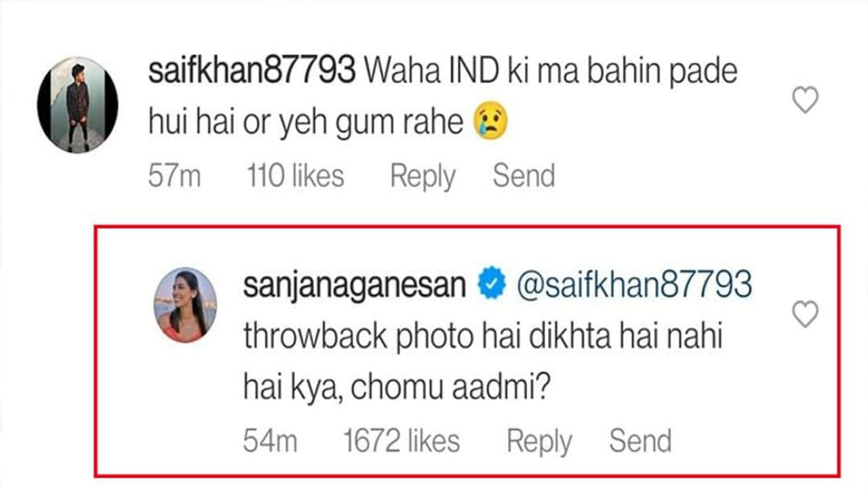Viewport: 868px width, 490px height.
Task: Click the 57m timestamp
Action: [174, 176]
